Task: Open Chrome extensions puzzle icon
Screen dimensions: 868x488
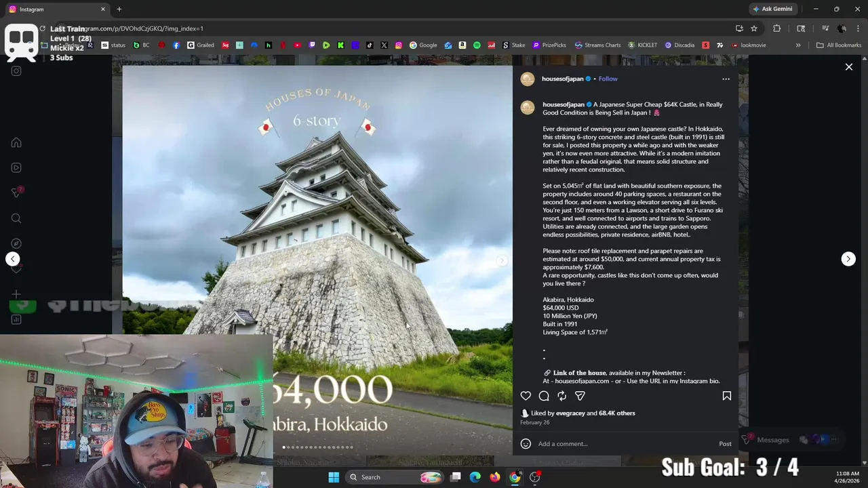Action: tap(777, 28)
